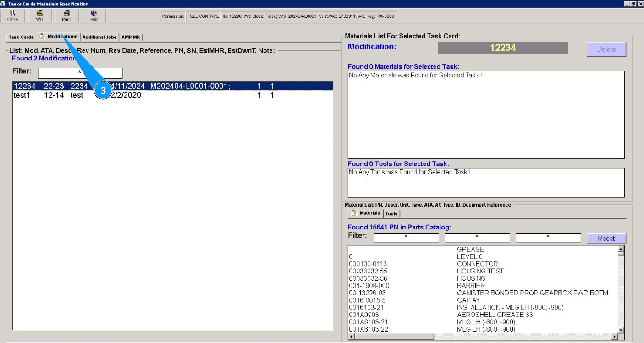Click the Recet button

(x=606, y=238)
